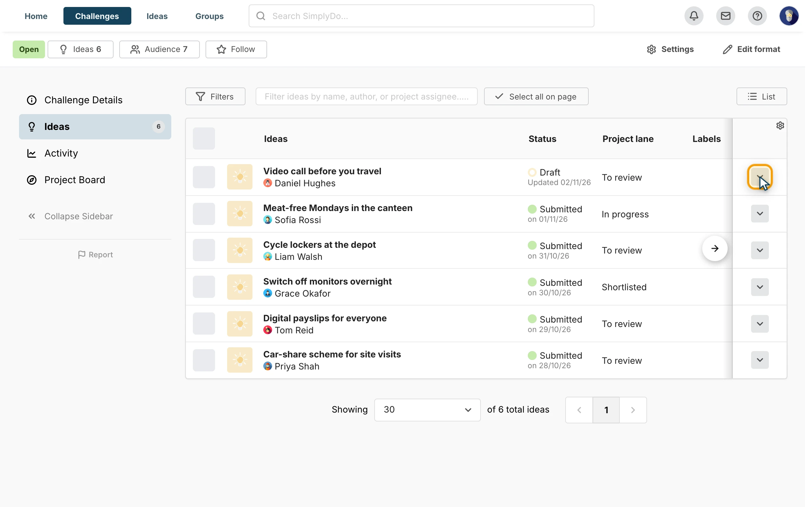Open table column settings gear
Screen dimensions: 812x507
[780, 125]
